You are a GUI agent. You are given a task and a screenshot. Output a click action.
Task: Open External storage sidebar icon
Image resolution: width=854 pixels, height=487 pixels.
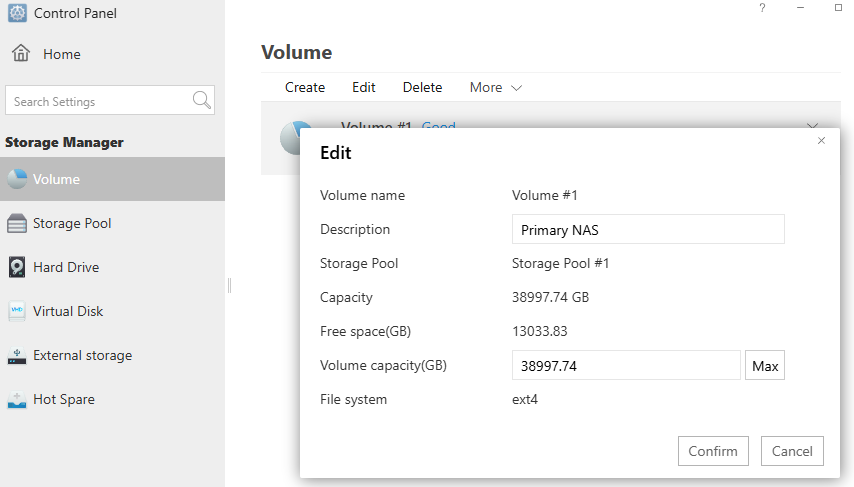tap(17, 356)
